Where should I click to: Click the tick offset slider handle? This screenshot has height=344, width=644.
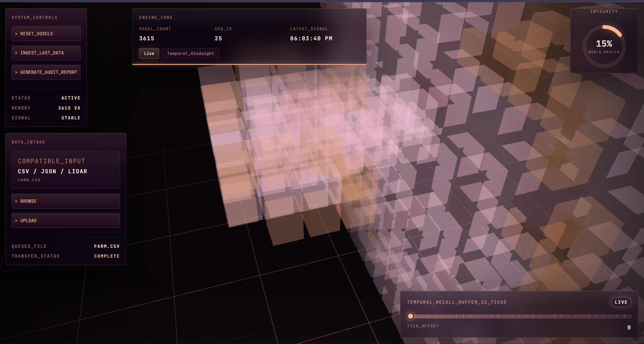[x=410, y=316]
